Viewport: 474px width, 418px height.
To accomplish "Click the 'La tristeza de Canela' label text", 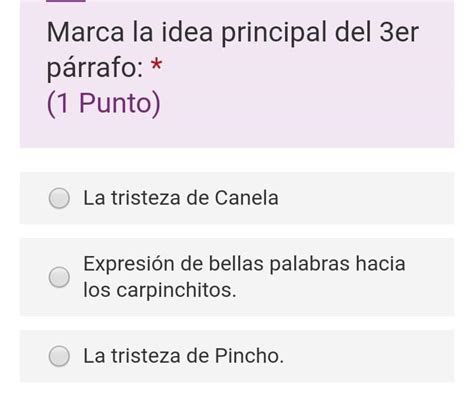I will pos(181,198).
